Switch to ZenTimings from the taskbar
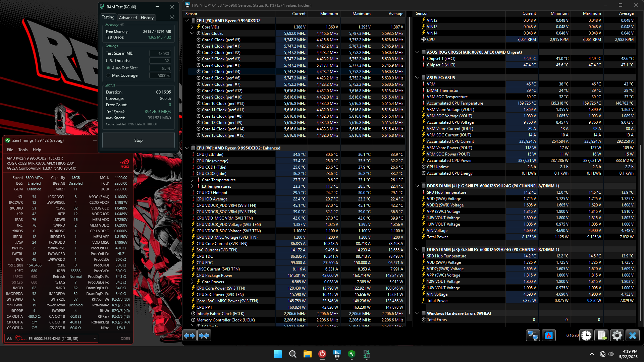 click(352, 354)
